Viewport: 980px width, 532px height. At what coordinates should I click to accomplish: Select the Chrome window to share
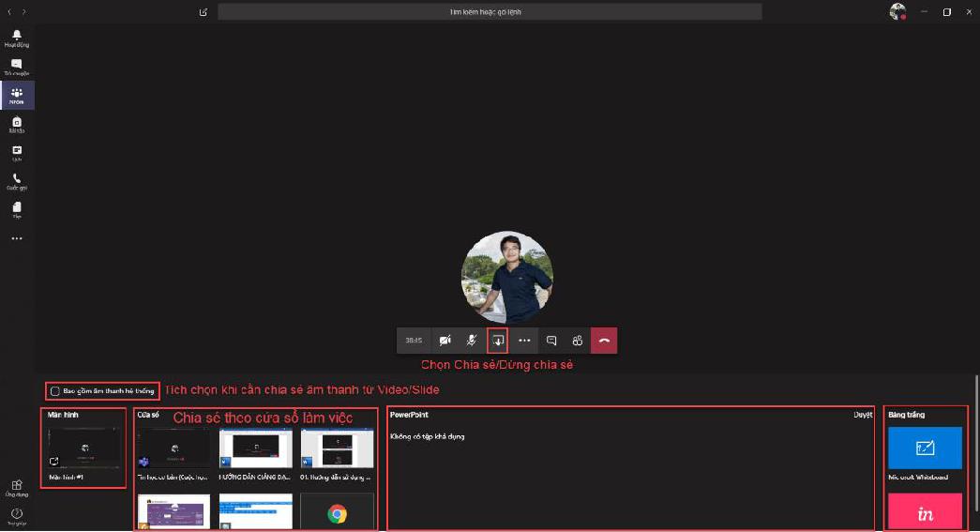337,512
